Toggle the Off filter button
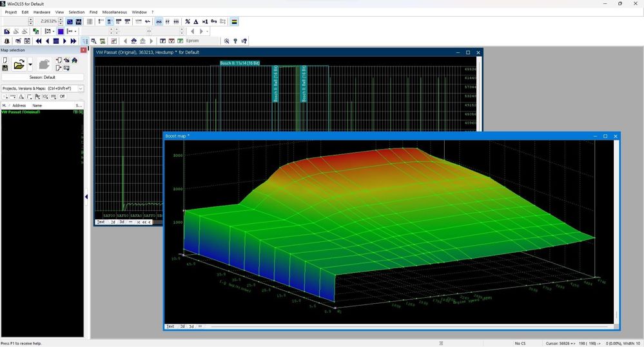 pos(62,97)
